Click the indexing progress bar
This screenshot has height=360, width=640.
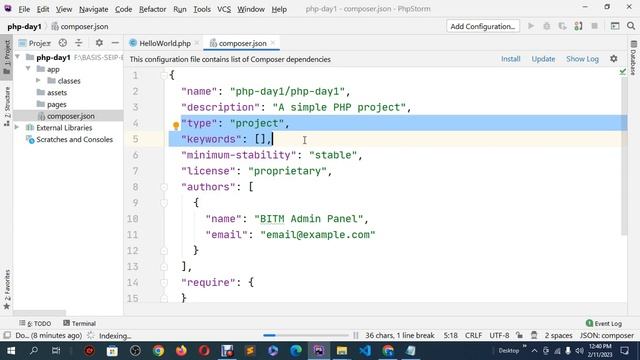coord(305,335)
